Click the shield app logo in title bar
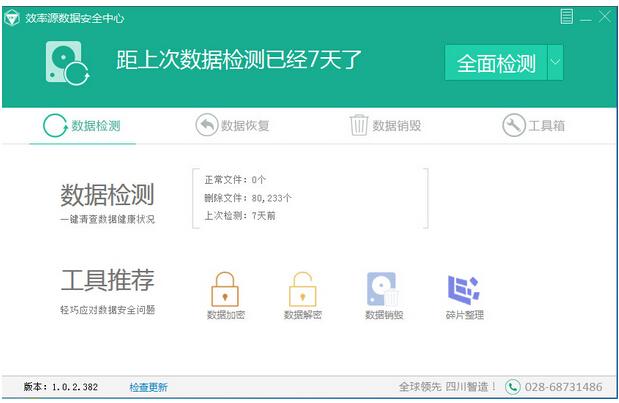This screenshot has width=619, height=403. [12, 18]
